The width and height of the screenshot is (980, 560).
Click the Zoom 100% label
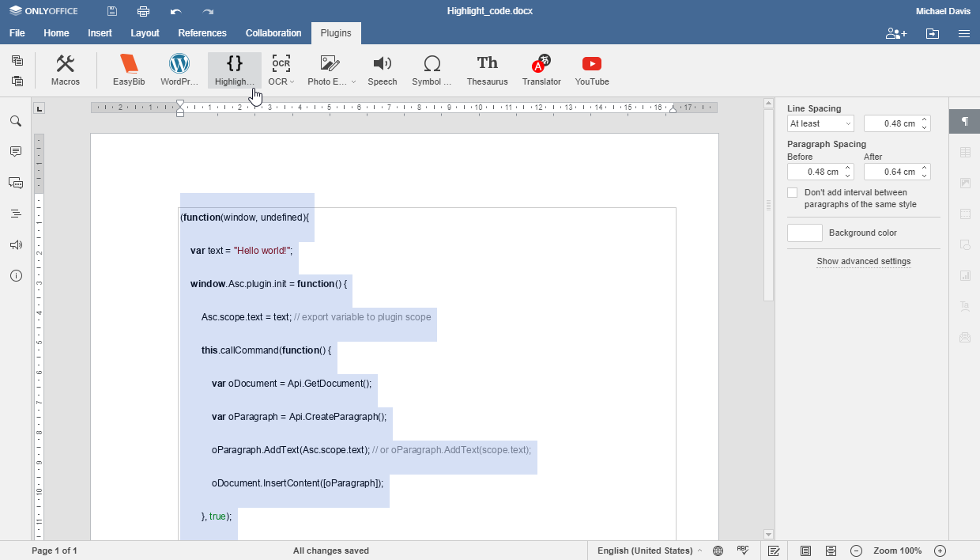click(x=898, y=551)
